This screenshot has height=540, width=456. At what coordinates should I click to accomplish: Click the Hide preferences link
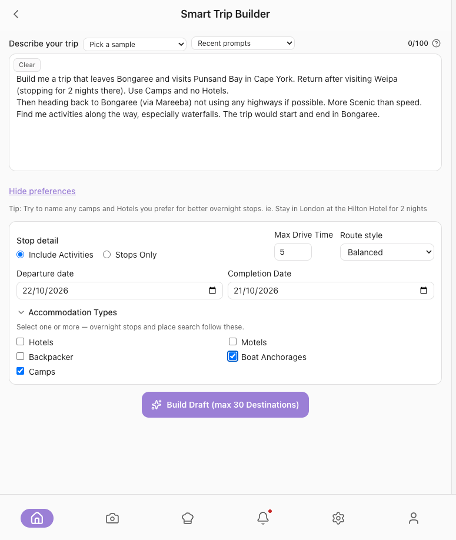[x=42, y=191]
